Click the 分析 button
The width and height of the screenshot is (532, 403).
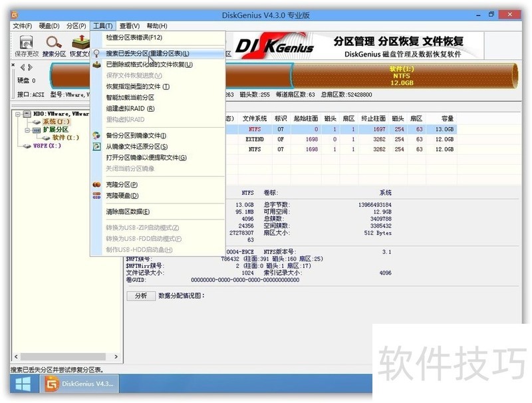(x=141, y=296)
